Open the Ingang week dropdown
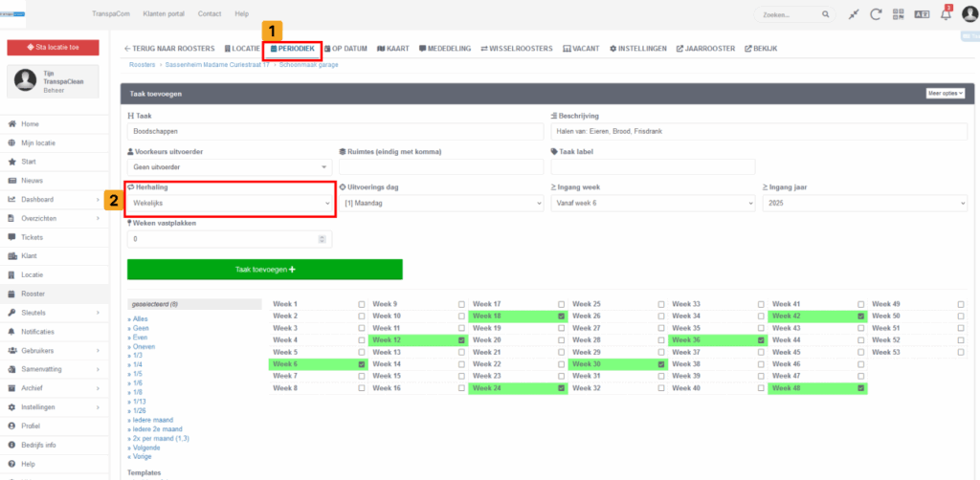The width and height of the screenshot is (980, 480). coord(653,204)
